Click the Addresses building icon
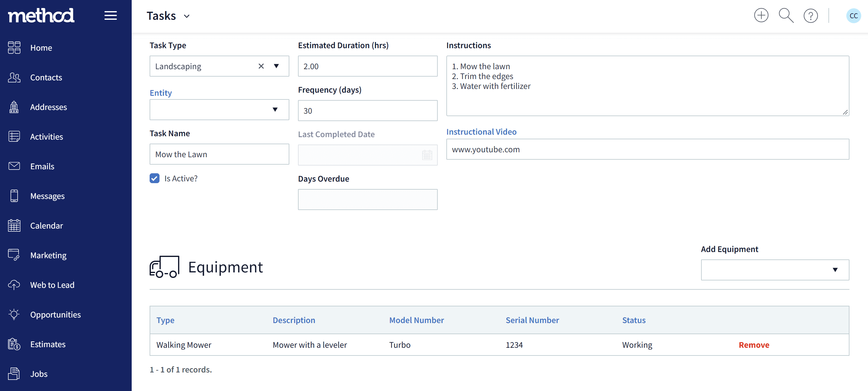 tap(14, 107)
